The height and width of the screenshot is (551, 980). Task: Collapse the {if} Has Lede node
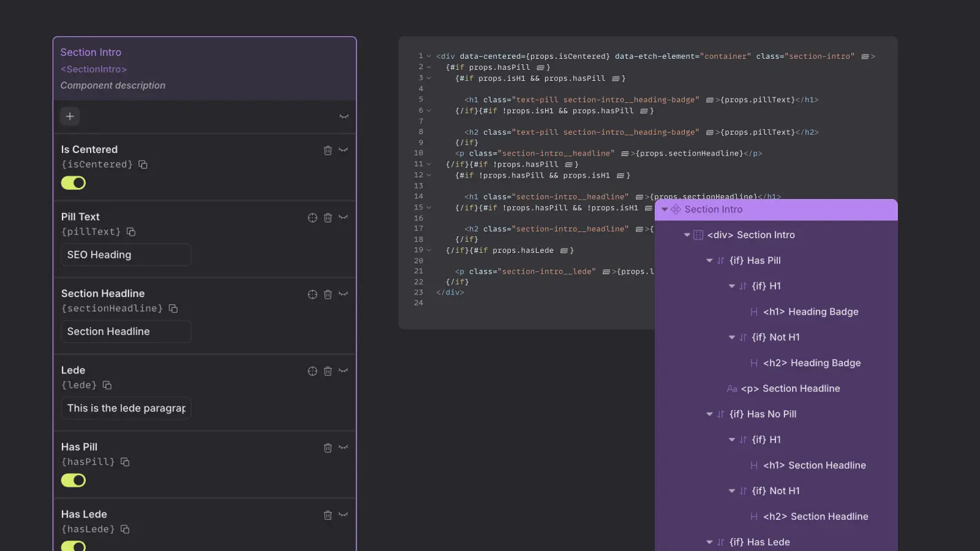(x=709, y=542)
